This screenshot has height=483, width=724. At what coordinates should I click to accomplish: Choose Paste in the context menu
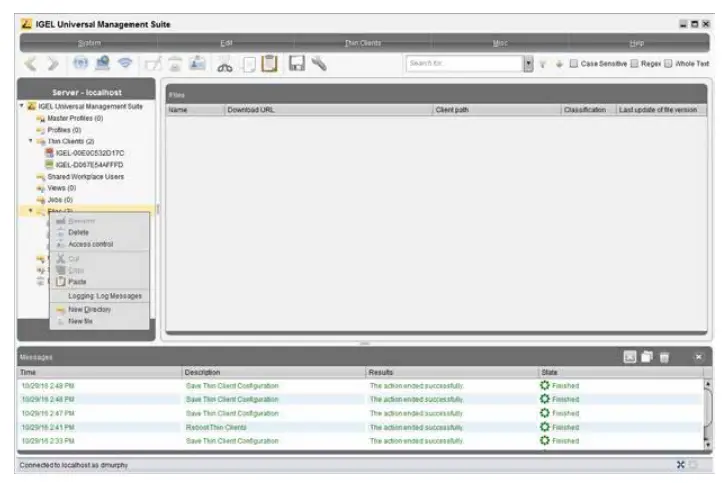pos(99,281)
